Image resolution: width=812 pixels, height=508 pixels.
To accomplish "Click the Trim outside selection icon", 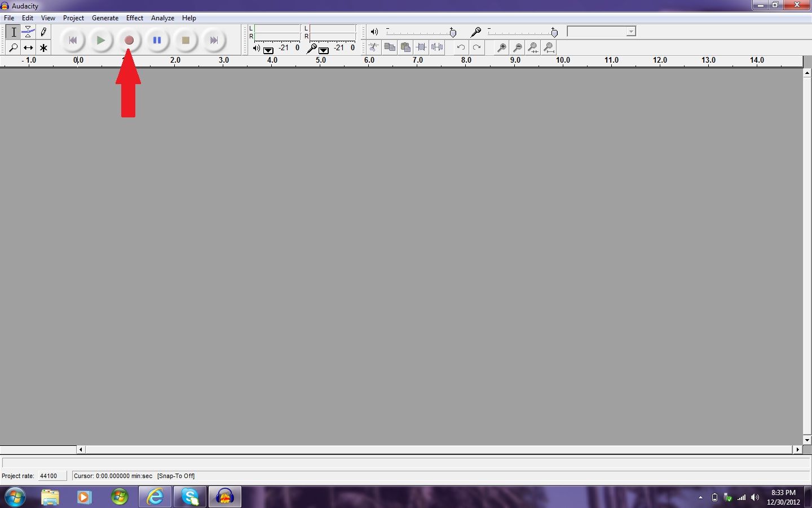I will 421,47.
